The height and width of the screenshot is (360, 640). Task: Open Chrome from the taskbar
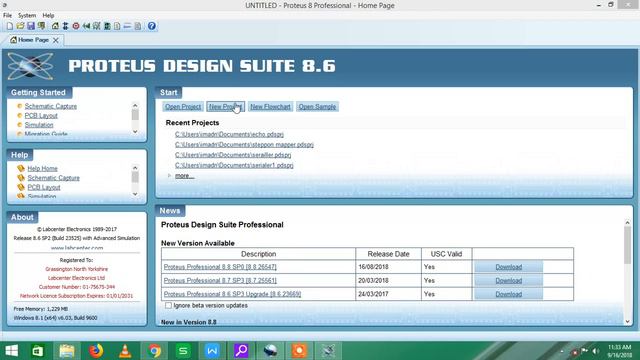pos(154,351)
